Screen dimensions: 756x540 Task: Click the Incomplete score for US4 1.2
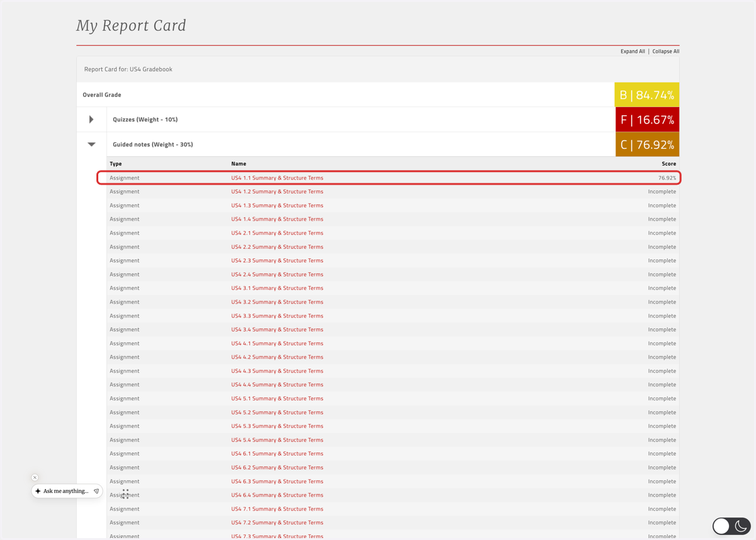662,192
